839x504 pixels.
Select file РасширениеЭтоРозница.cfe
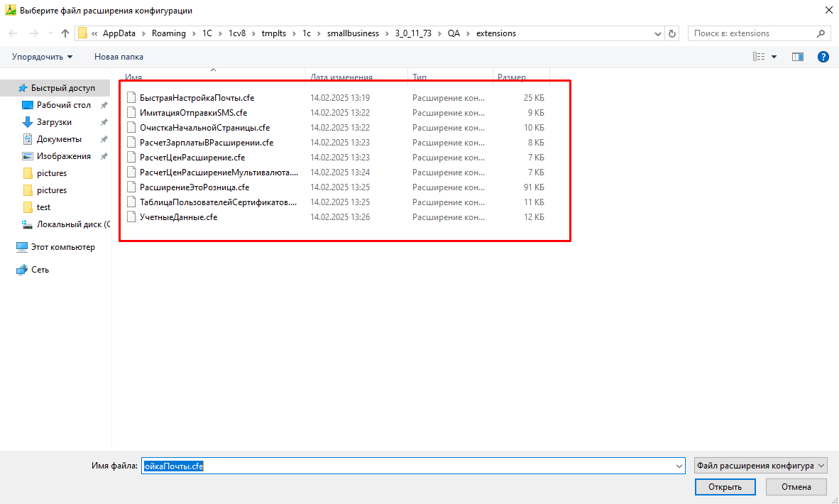click(x=194, y=187)
